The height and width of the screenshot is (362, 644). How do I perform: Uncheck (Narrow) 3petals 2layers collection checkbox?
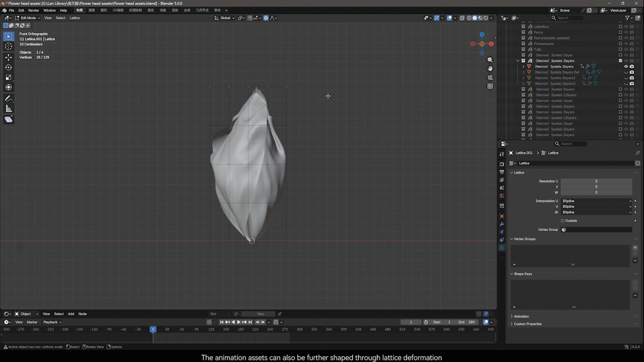pyautogui.click(x=620, y=61)
